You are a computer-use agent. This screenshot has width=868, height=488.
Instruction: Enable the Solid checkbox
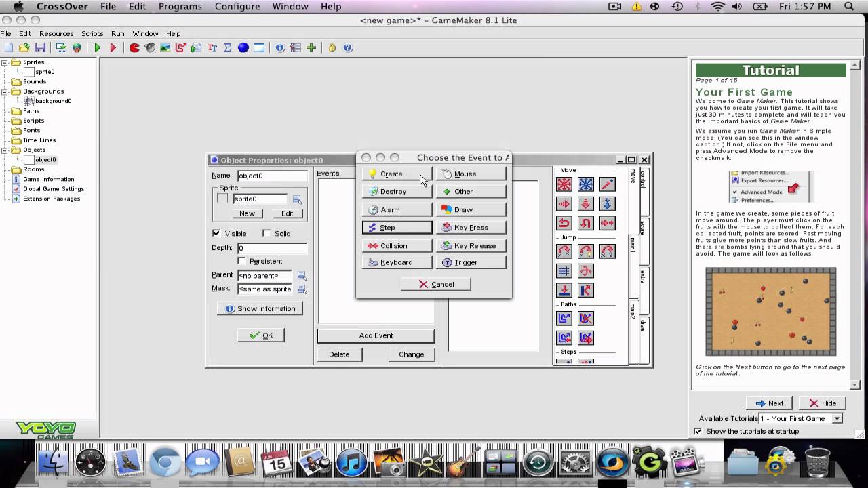[x=267, y=233]
